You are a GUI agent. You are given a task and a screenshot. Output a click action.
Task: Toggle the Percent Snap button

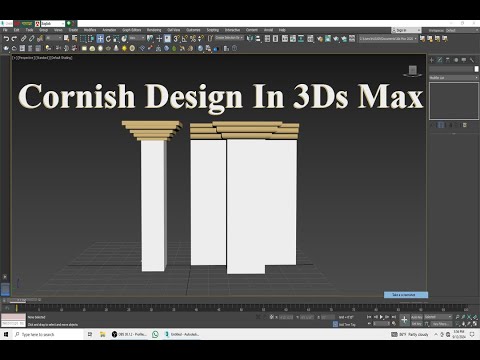193,39
